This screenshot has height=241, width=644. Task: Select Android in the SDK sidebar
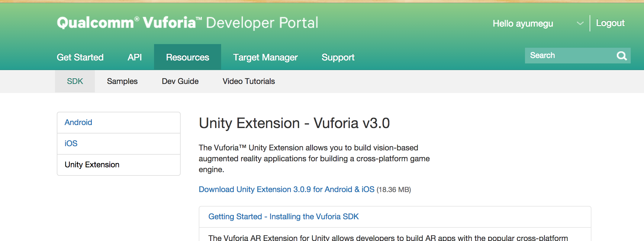[119, 123]
